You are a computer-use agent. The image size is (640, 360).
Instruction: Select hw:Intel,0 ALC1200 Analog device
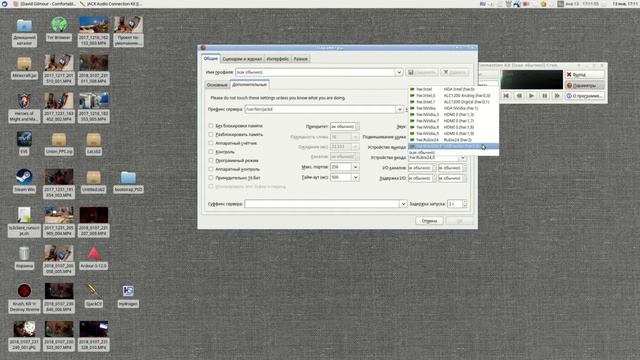(453, 96)
